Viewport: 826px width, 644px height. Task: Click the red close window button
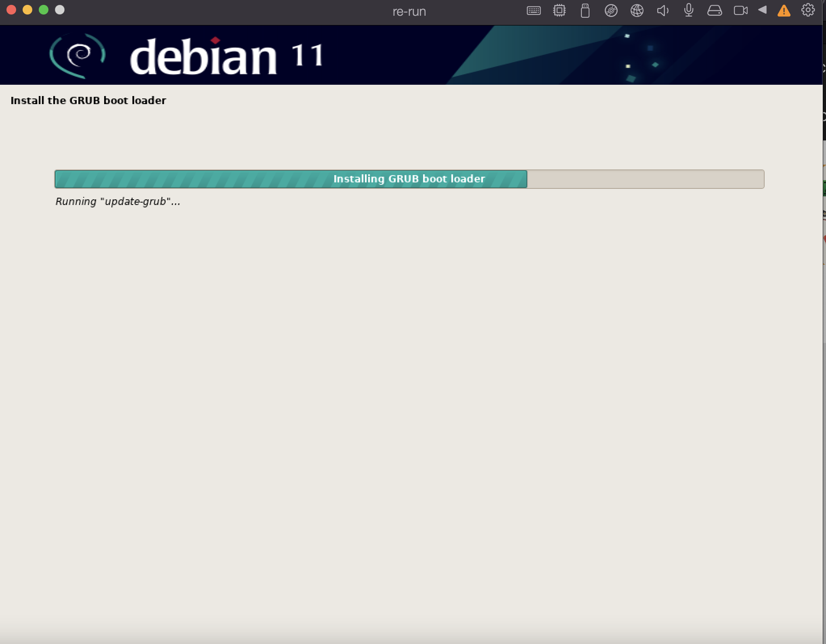point(11,10)
